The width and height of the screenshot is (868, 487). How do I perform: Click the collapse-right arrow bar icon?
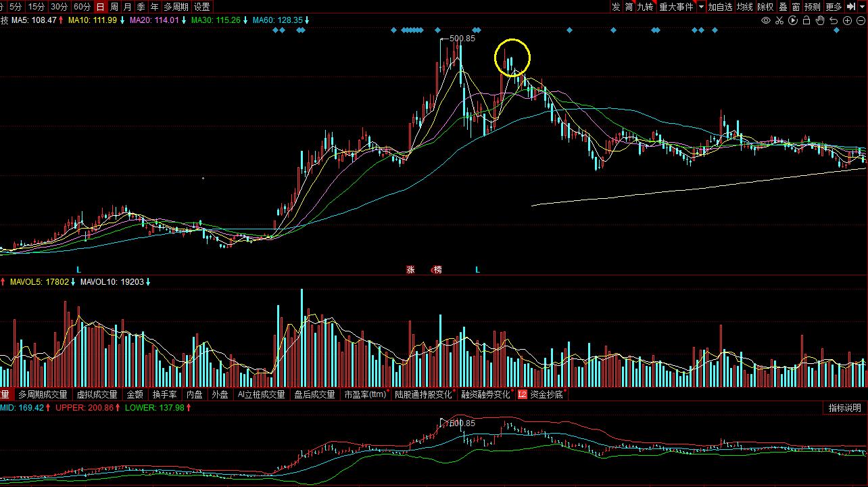tap(850, 7)
